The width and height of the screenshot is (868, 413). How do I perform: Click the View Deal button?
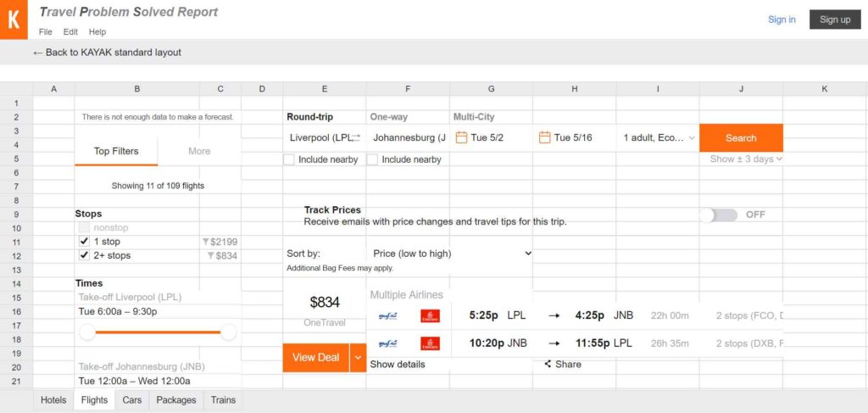(x=315, y=358)
